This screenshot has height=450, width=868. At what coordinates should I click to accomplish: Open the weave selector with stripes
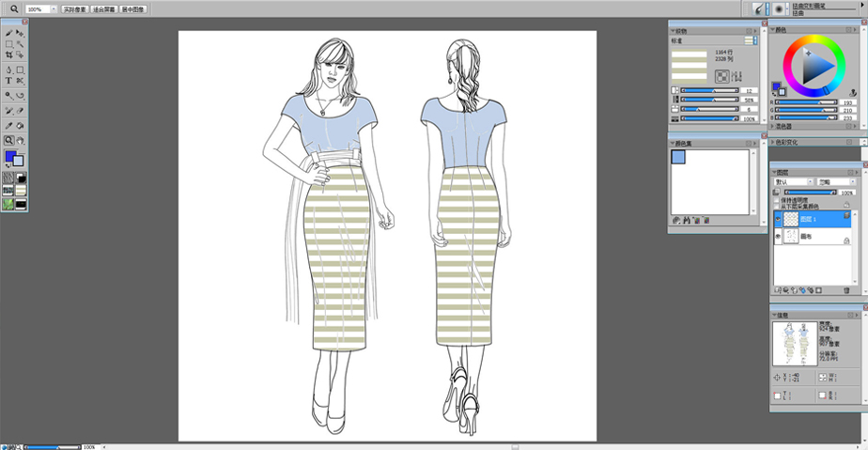coord(21,191)
